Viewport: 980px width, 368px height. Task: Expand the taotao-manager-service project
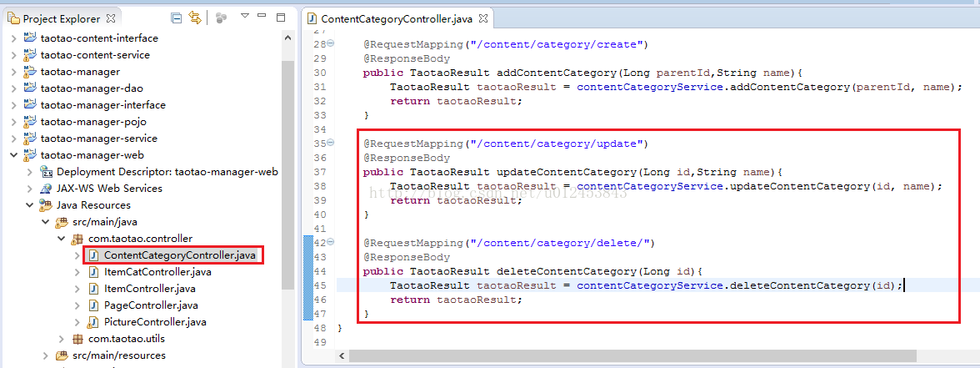click(13, 139)
